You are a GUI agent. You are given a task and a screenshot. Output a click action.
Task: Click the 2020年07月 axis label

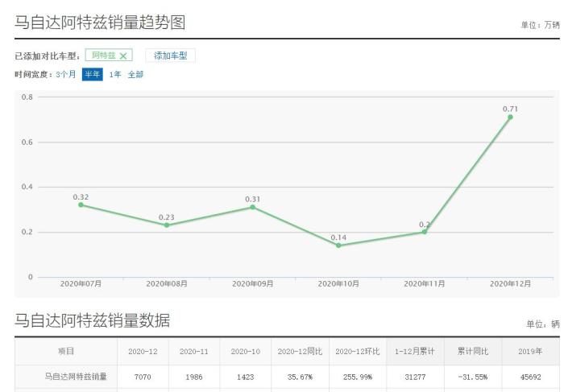pyautogui.click(x=81, y=284)
